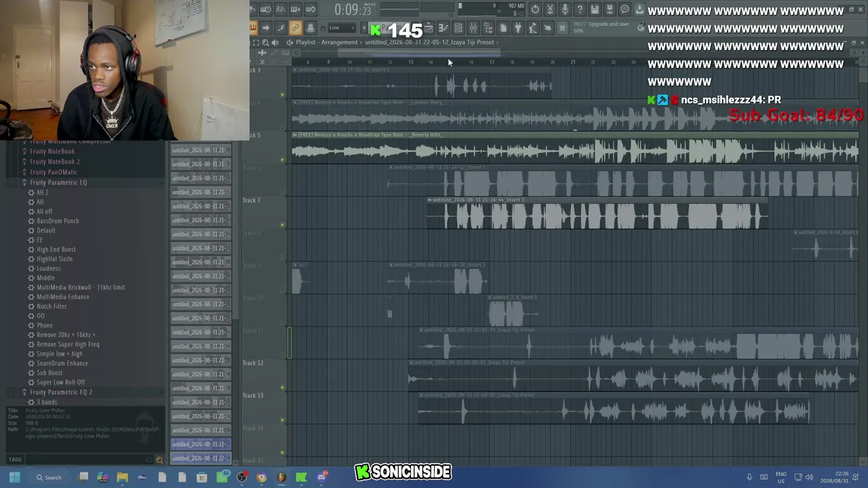Click the speaker playback icon in playlist toolbar
This screenshot has height=488, width=868.
[x=275, y=42]
